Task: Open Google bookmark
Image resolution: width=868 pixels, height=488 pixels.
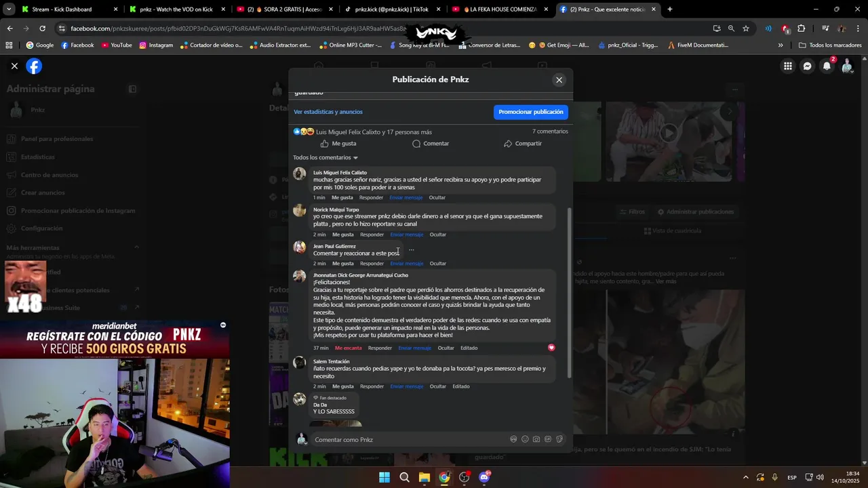Action: pos(40,45)
